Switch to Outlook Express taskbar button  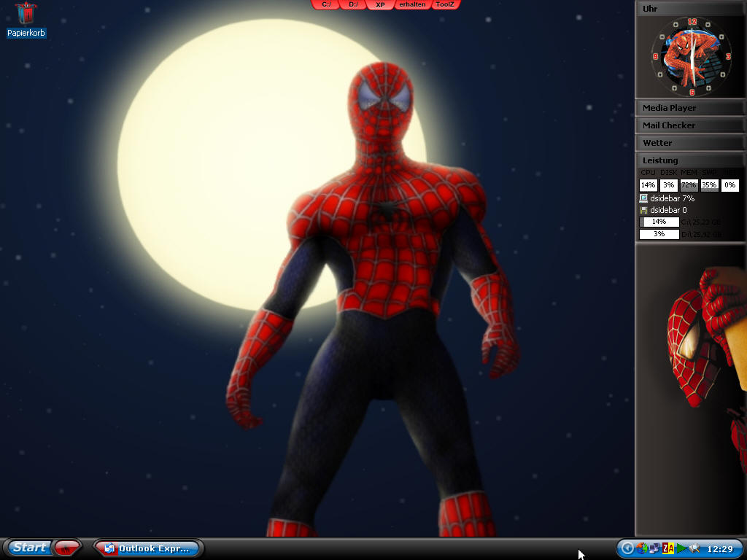(x=147, y=548)
